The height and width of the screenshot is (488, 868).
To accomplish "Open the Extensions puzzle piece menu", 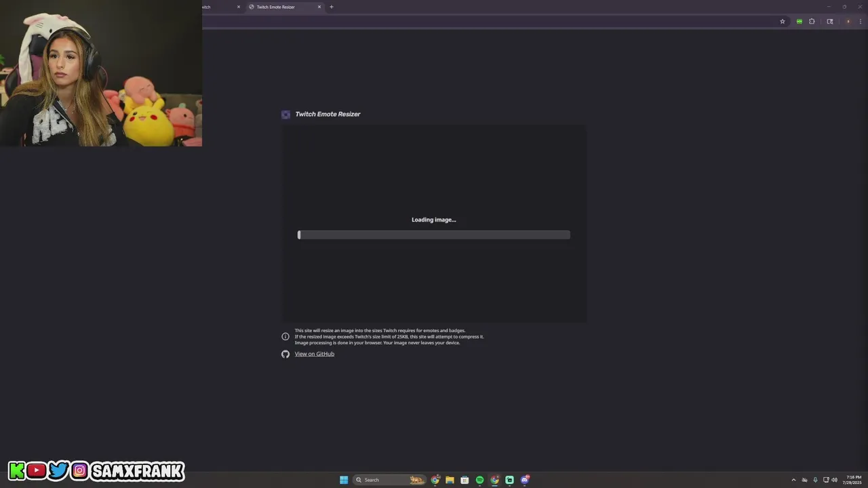I will pyautogui.click(x=812, y=22).
